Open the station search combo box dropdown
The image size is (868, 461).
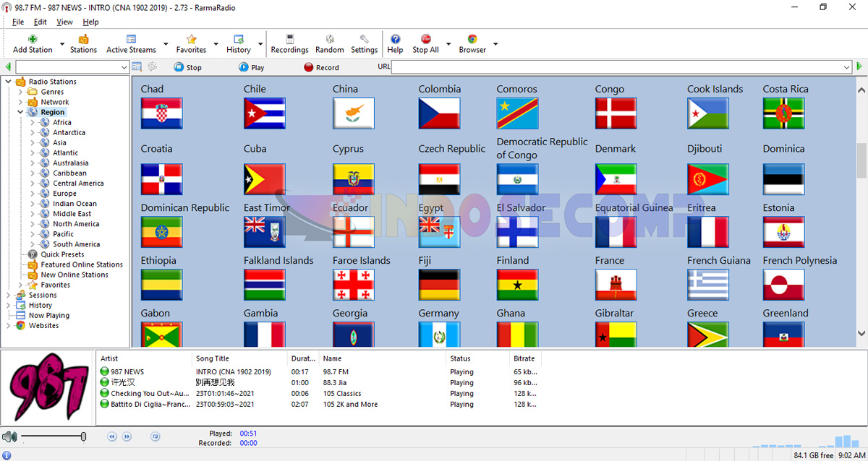point(124,66)
